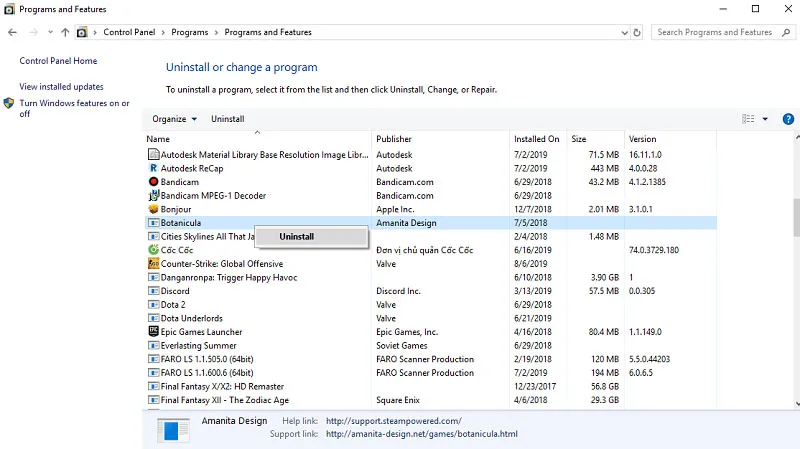Click the Bonjour box icon
The height and width of the screenshot is (449, 800).
pos(153,209)
